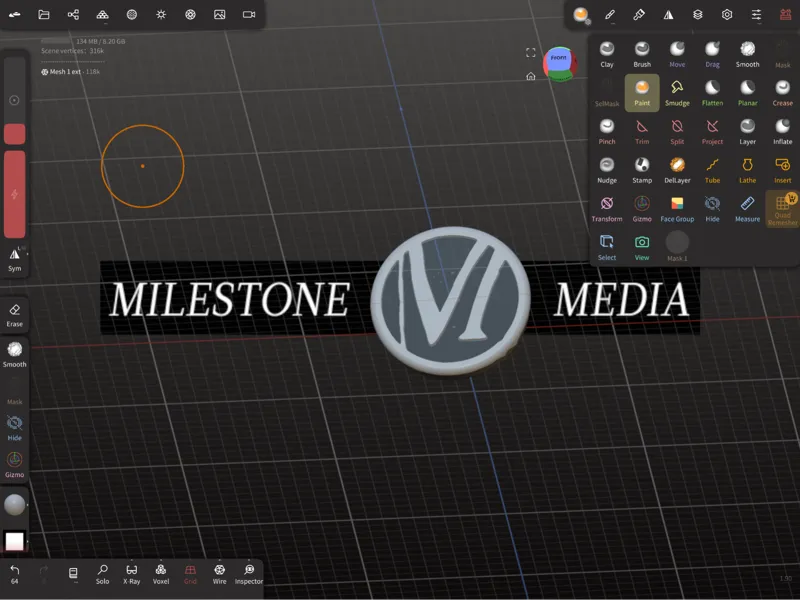800x600 pixels.
Task: Enter fullscreen with the expand icon
Action: point(531,53)
